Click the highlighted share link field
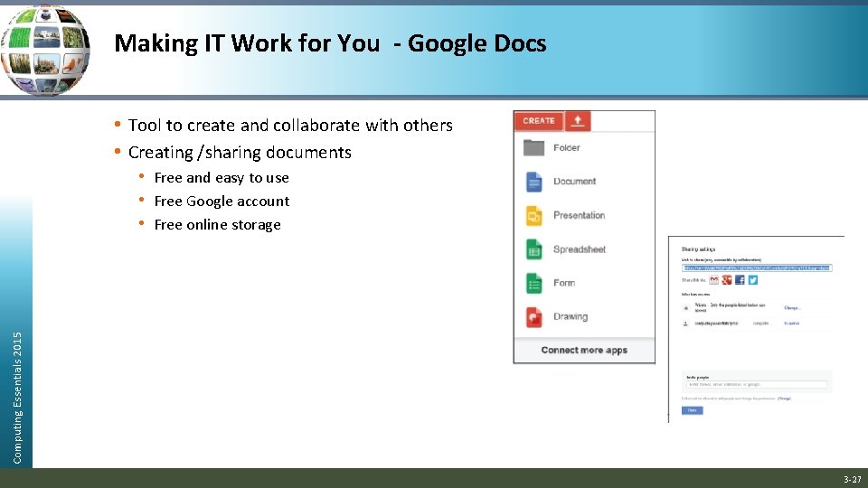Image resolution: width=868 pixels, height=488 pixels. [756, 267]
